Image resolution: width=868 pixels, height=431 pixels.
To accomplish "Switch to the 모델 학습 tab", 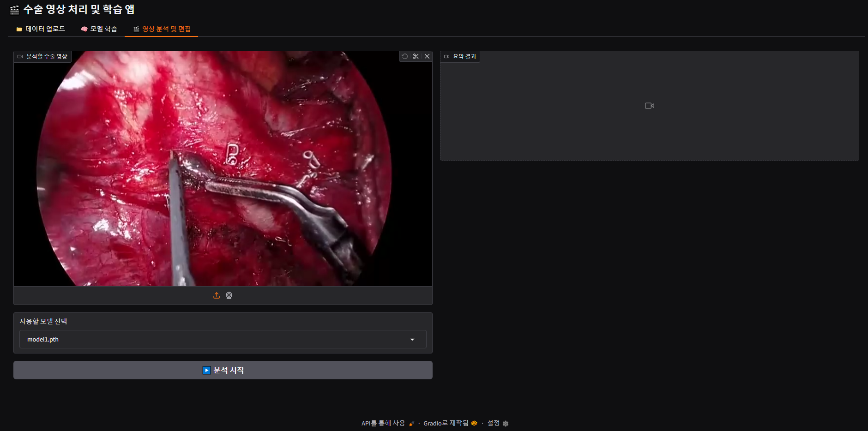I will pyautogui.click(x=99, y=29).
